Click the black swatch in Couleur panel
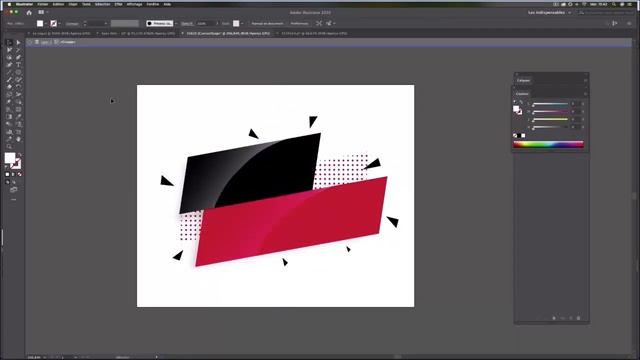640x360 pixels. tap(519, 136)
